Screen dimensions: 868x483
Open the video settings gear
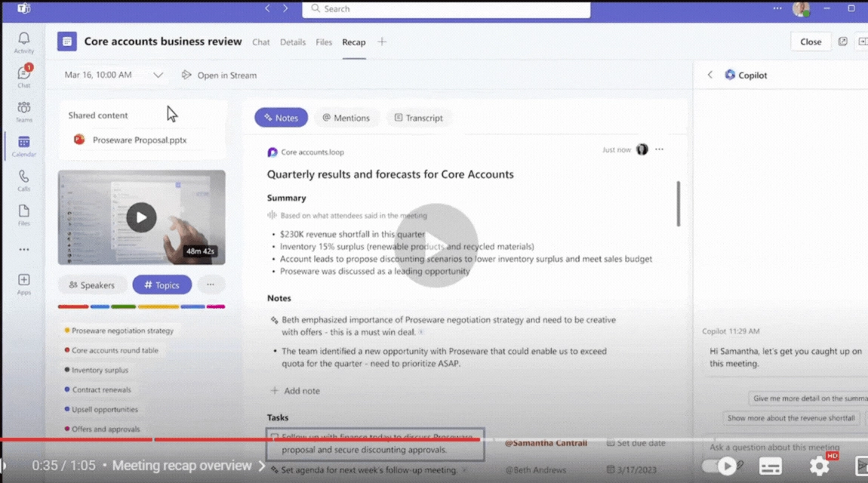pos(819,466)
